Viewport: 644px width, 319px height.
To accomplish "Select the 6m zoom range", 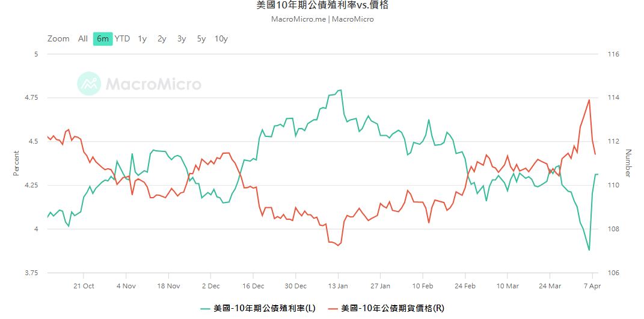I will pyautogui.click(x=103, y=39).
